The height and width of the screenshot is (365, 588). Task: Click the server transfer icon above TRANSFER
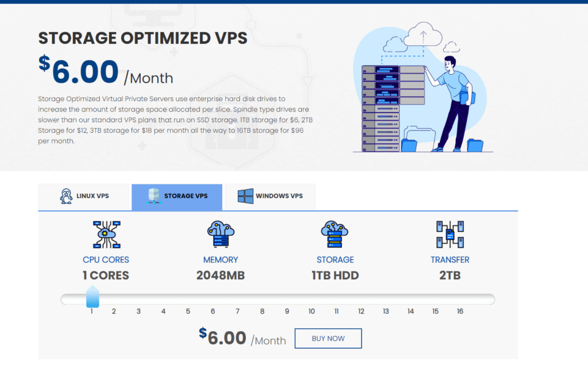(450, 234)
